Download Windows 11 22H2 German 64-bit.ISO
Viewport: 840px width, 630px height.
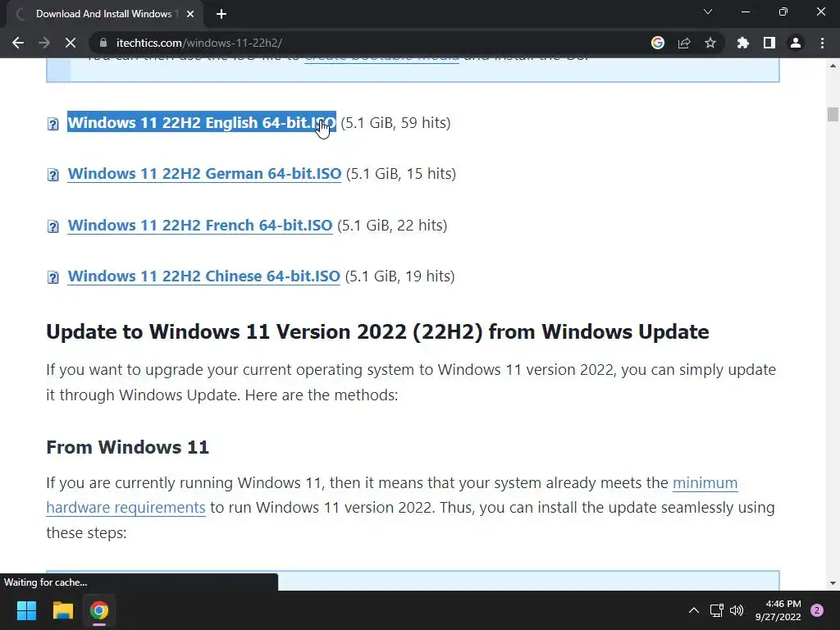[x=204, y=174]
